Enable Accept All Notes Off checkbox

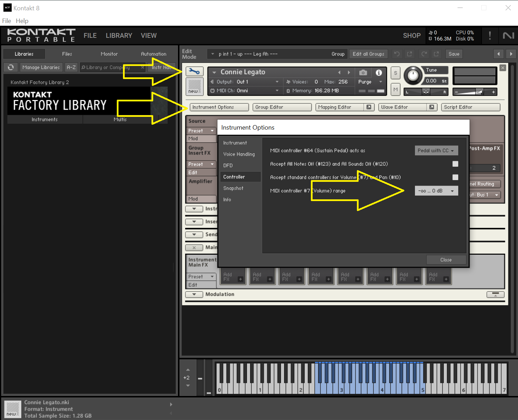(x=455, y=164)
